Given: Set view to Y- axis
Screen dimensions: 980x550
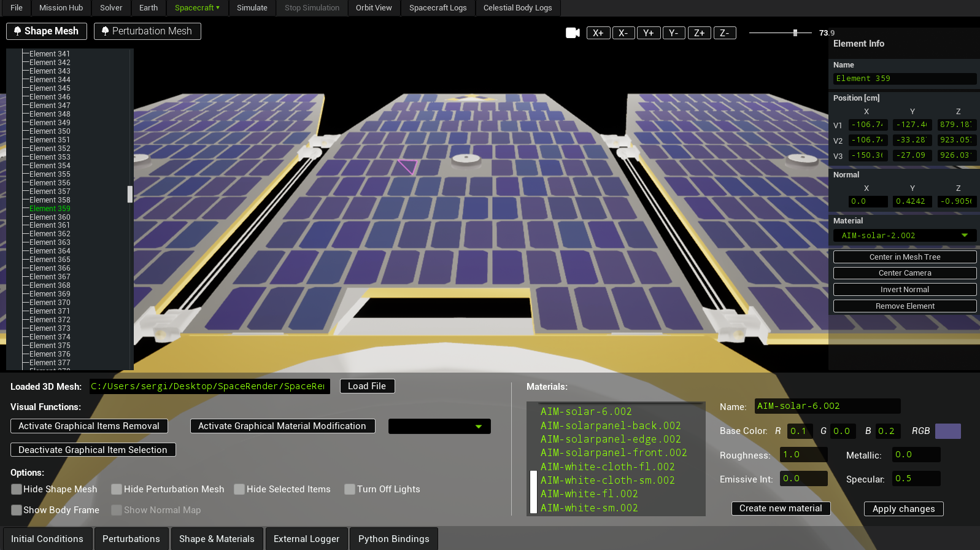Looking at the screenshot, I should point(673,33).
